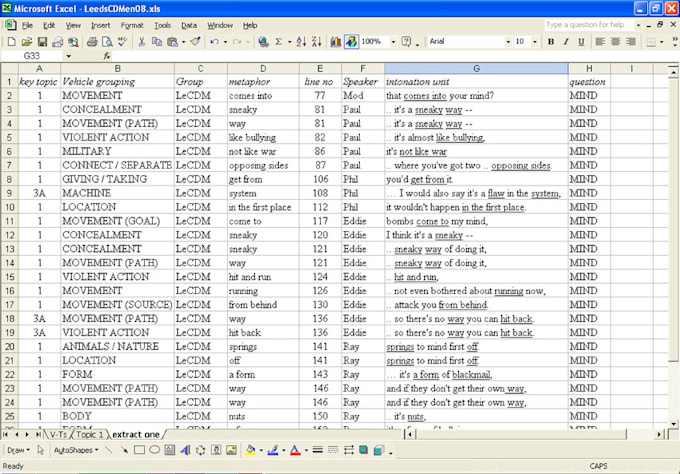Screen dimensions: 680x474
Task: Open the 3-D Style options
Action: click(379, 450)
